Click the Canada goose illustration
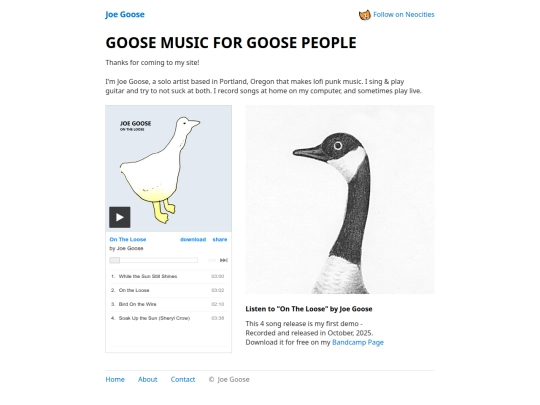This screenshot has width=540, height=405. [x=340, y=199]
